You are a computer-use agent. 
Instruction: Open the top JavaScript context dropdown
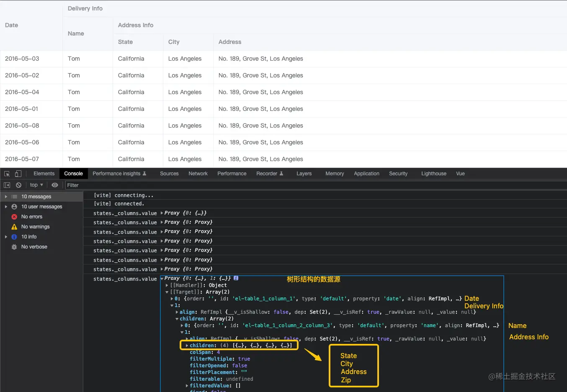point(36,185)
